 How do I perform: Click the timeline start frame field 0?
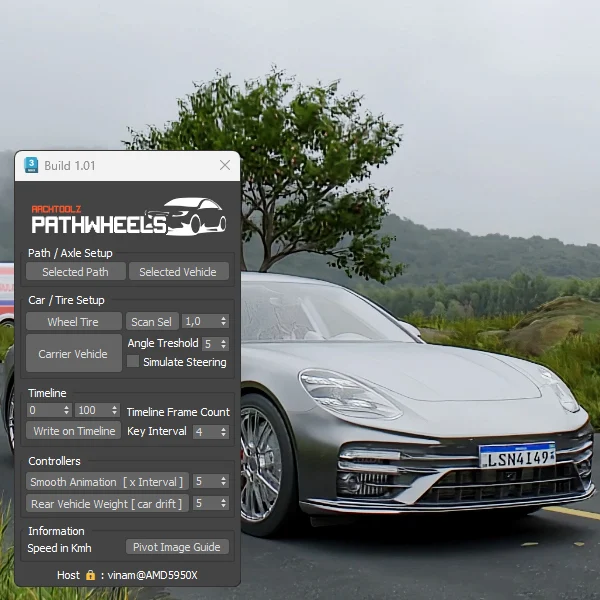45,410
